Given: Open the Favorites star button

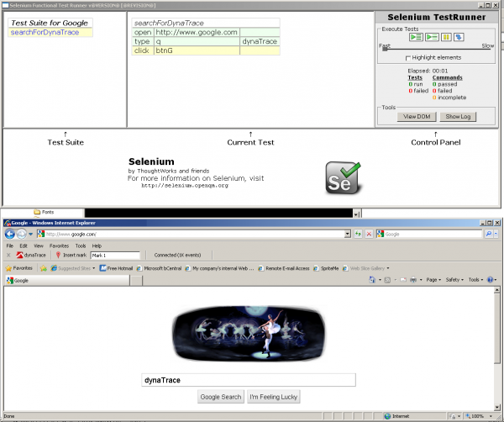Looking at the screenshot, I should coord(19,268).
